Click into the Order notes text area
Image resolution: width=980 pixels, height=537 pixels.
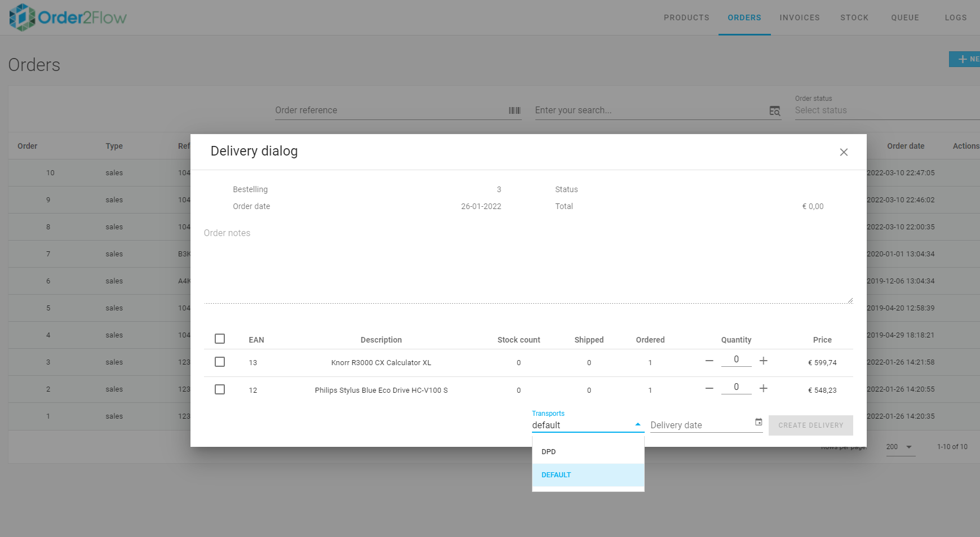[x=528, y=265]
